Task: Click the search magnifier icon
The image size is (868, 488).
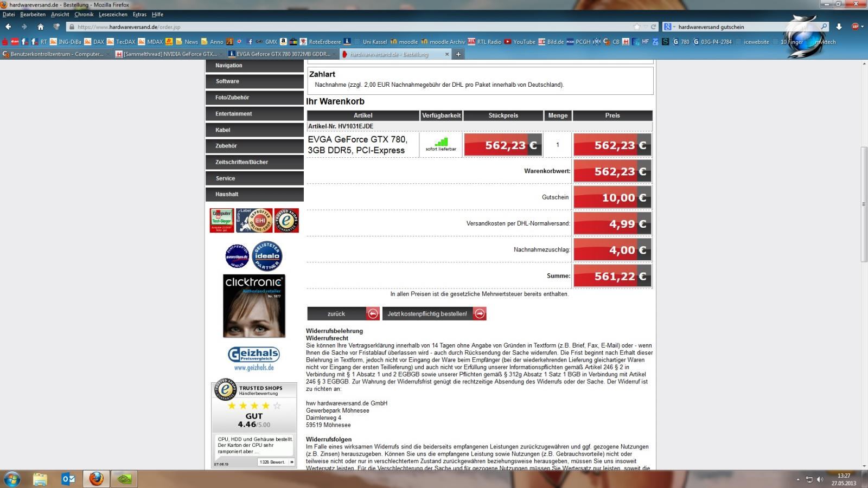Action: click(x=824, y=27)
